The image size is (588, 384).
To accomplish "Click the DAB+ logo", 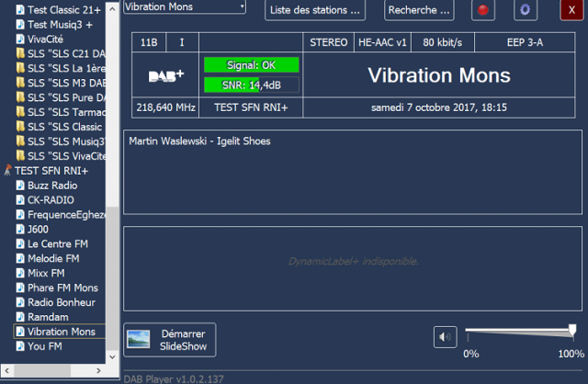I will coord(165,75).
